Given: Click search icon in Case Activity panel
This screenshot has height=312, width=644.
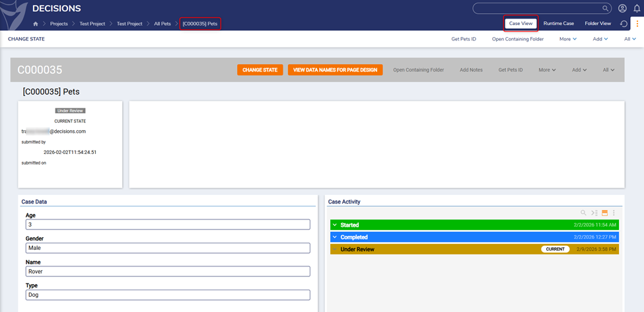Looking at the screenshot, I should tap(583, 213).
